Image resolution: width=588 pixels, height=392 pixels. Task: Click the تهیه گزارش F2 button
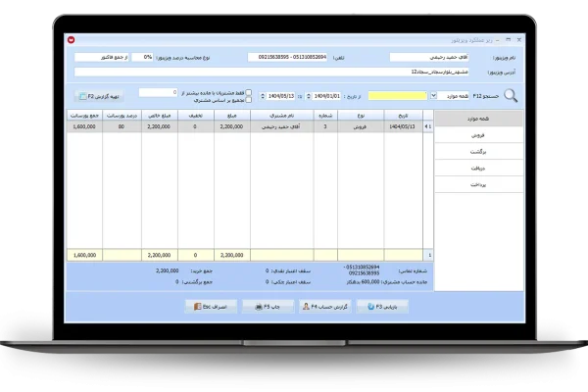coord(99,96)
